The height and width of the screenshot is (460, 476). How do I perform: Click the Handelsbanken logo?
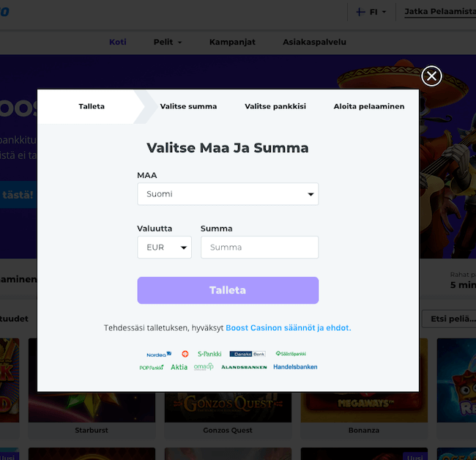pyautogui.click(x=295, y=367)
